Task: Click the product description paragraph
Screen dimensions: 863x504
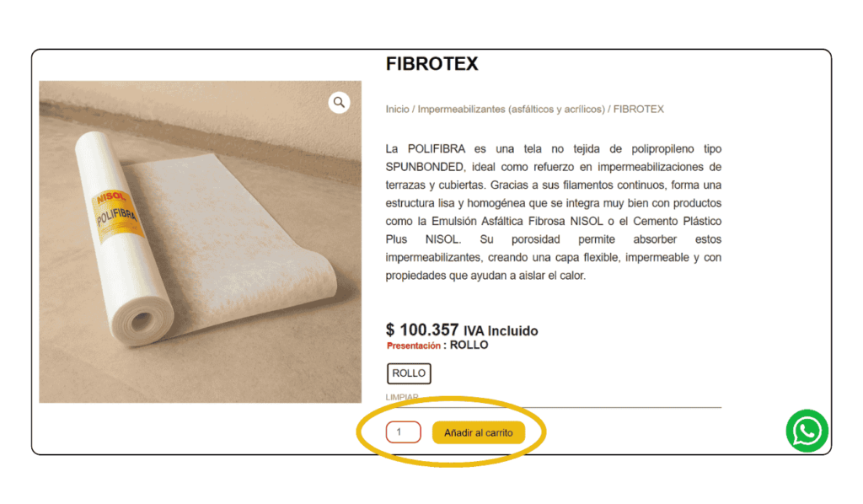Action: 553,212
